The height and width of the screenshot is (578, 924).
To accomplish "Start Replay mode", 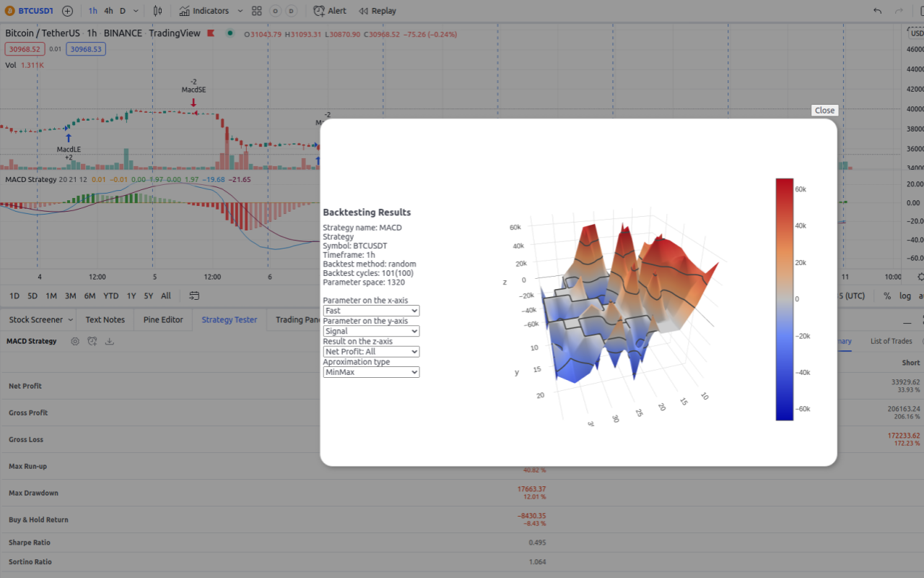I will (377, 10).
